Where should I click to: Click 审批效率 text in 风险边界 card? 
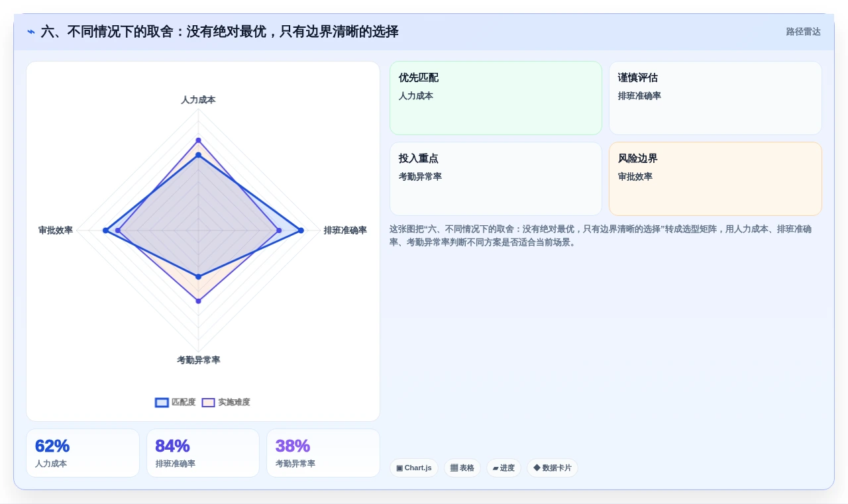(635, 177)
